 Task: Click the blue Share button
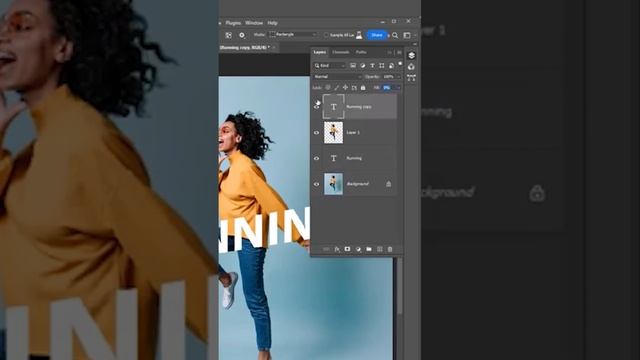[x=377, y=35]
